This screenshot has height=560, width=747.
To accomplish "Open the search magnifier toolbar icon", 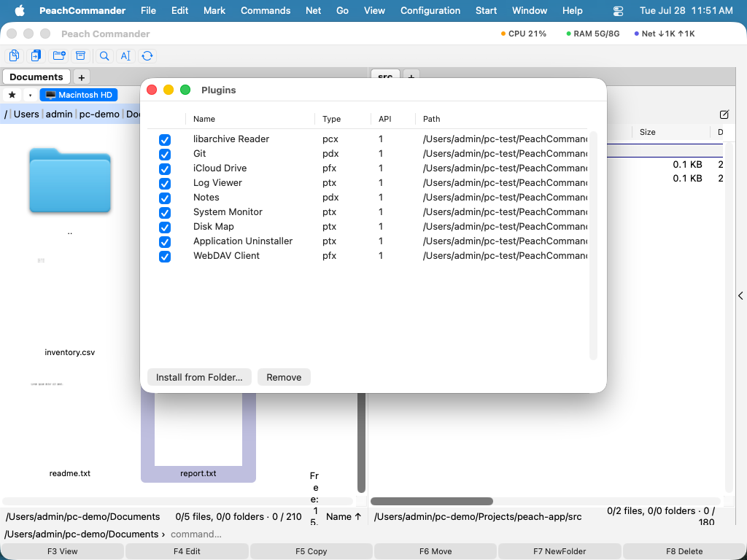I will (x=104, y=55).
